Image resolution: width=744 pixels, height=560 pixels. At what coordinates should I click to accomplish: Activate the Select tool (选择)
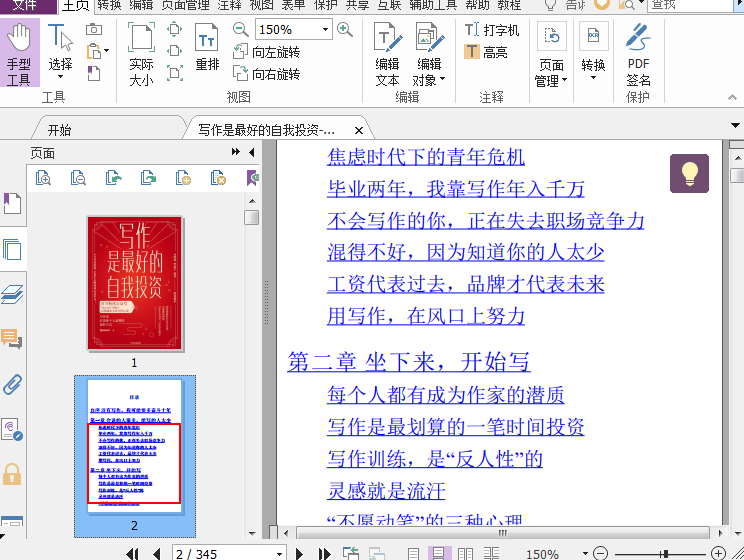(60, 51)
